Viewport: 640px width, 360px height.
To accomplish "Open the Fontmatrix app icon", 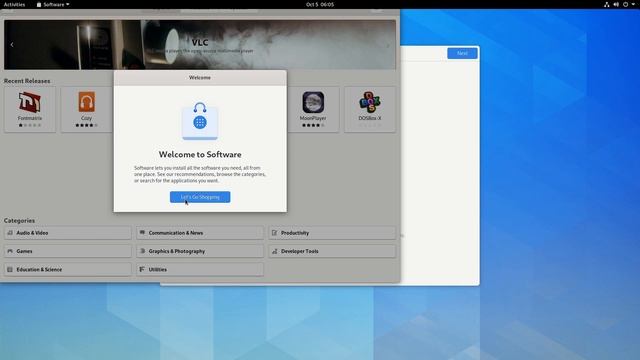I will (30, 102).
